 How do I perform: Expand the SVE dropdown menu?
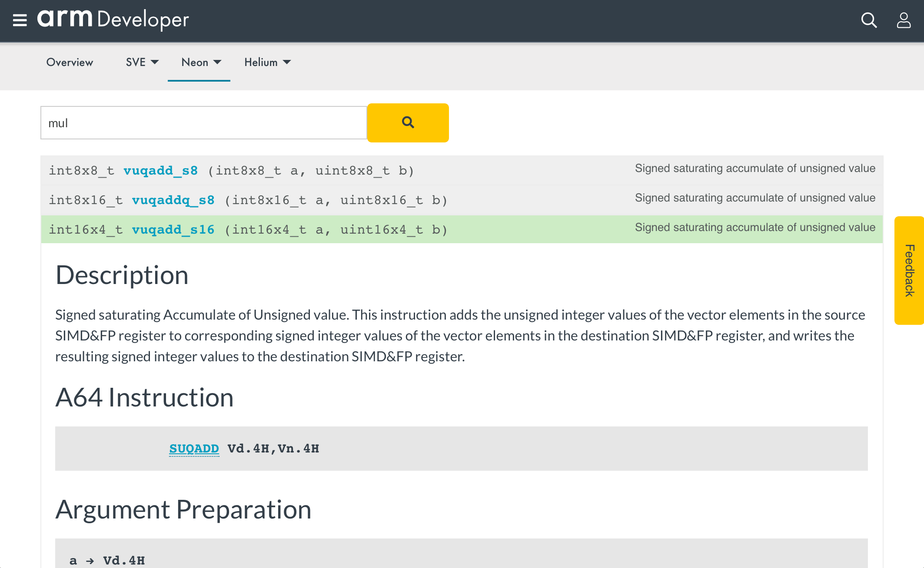click(142, 63)
